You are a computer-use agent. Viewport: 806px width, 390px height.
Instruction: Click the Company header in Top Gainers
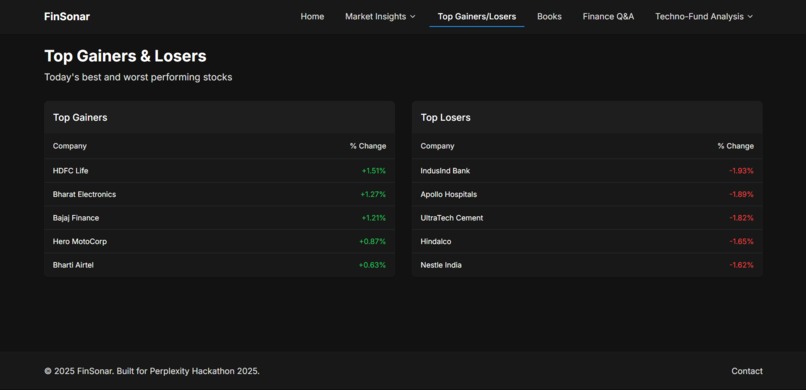[x=69, y=146]
